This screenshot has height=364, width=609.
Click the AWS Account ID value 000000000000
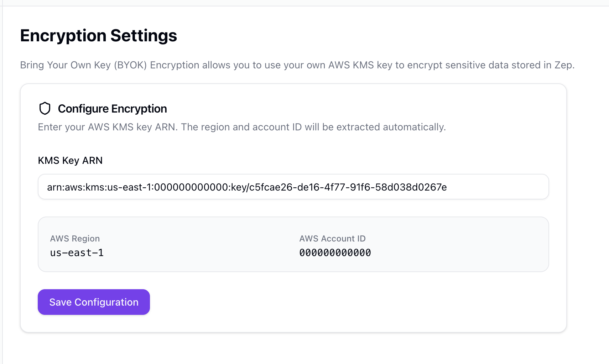[335, 253]
